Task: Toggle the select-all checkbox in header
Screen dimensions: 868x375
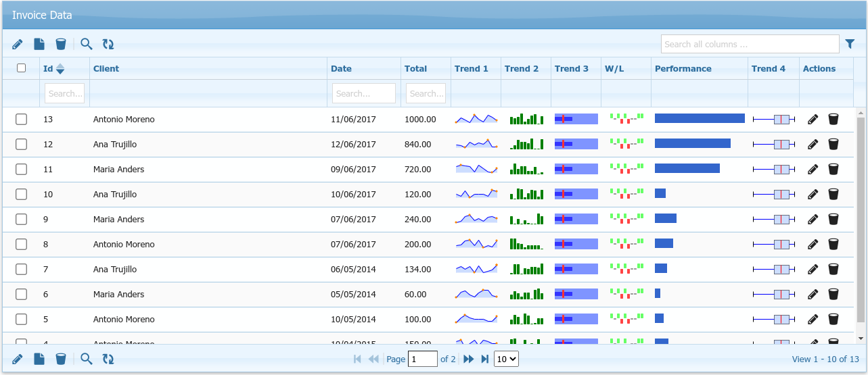Action: [x=21, y=68]
